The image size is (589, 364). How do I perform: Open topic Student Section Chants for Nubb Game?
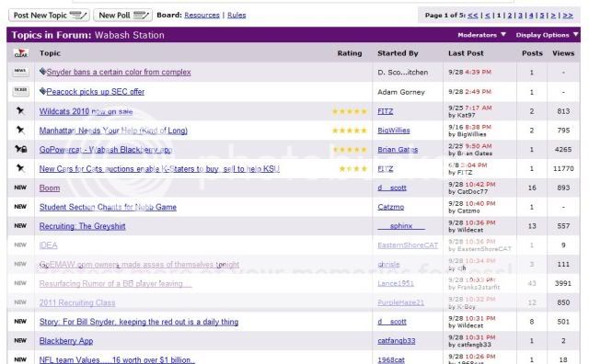108,207
